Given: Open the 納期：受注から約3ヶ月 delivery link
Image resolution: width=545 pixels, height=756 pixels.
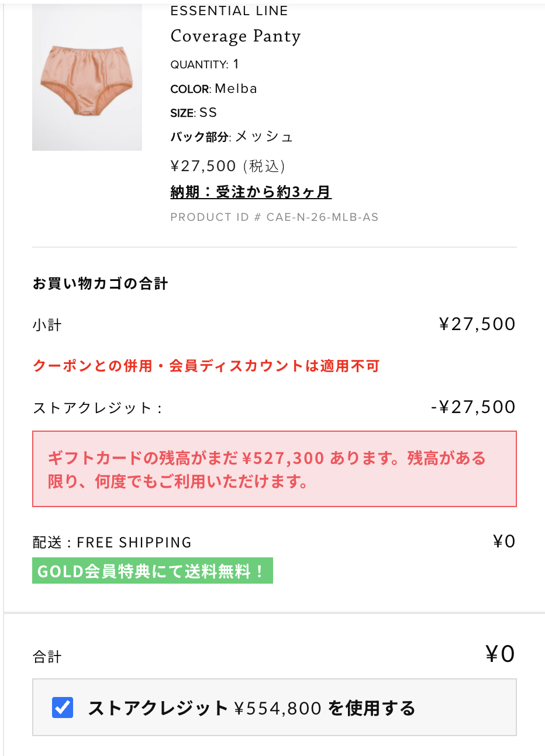Looking at the screenshot, I should (x=251, y=192).
